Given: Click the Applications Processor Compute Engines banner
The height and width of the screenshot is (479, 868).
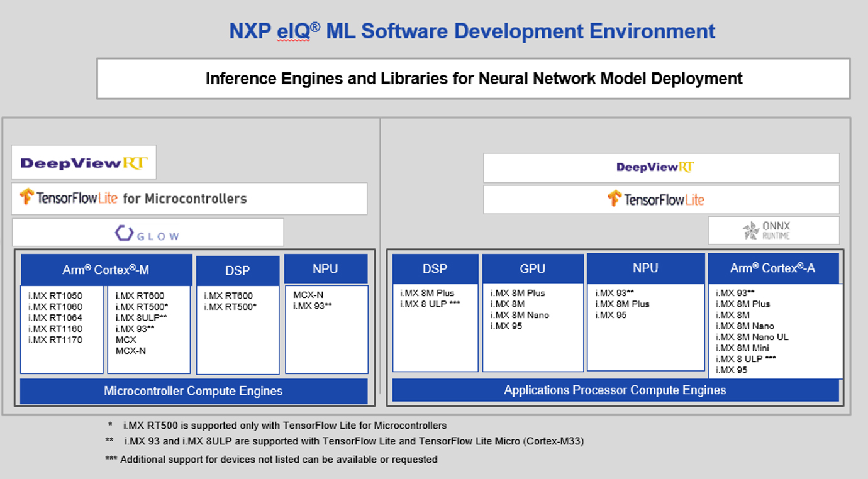Looking at the screenshot, I should [x=615, y=390].
